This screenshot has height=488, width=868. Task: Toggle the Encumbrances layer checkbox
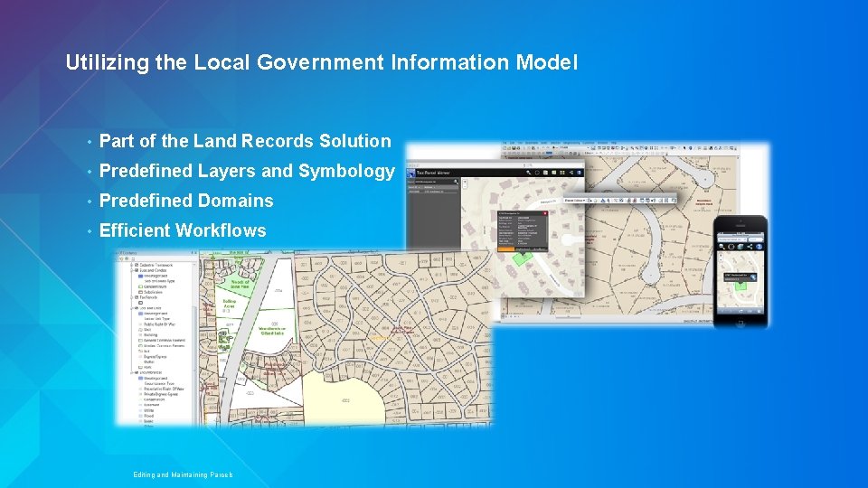[137, 372]
